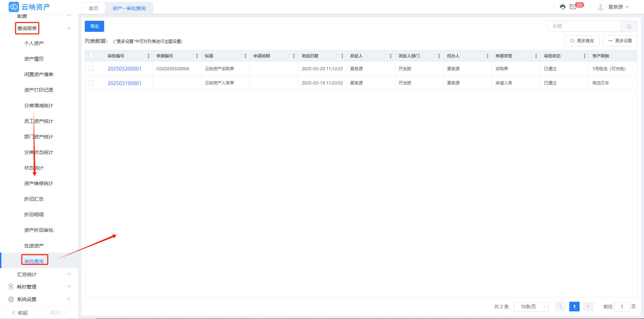Expand the 系统设置 menu chevron
644x319 pixels.
tap(69, 299)
